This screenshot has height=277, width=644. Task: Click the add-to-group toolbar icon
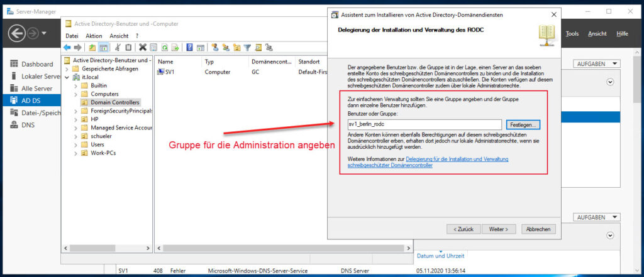pos(269,48)
